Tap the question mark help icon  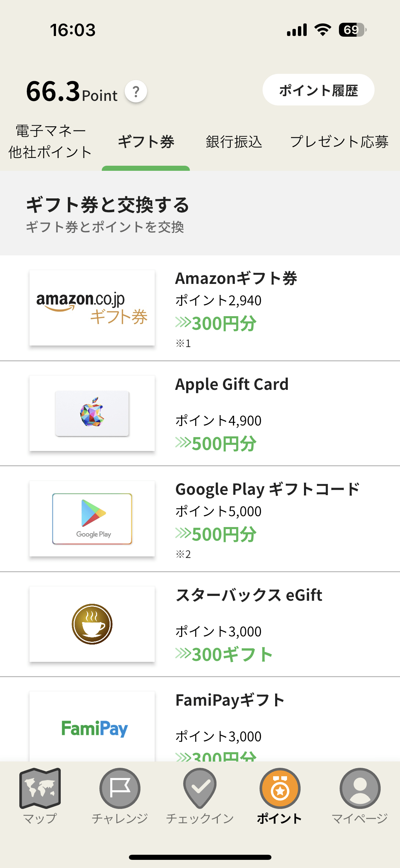136,91
